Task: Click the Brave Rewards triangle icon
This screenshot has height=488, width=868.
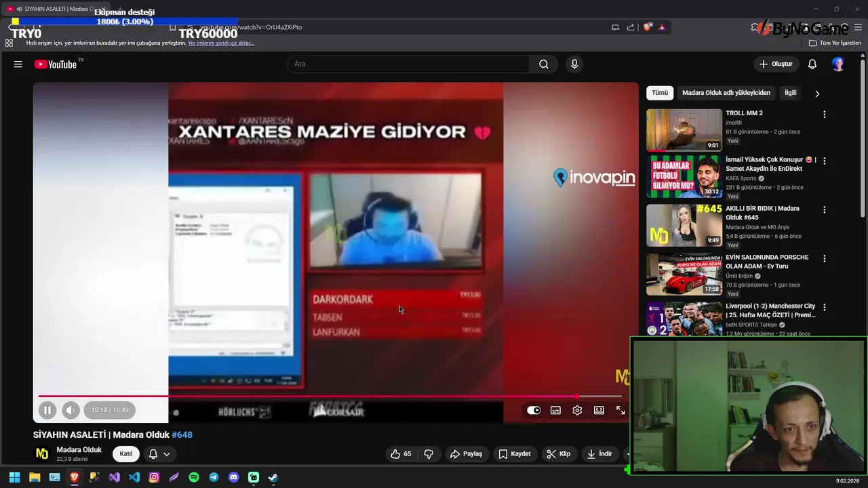Action: (662, 27)
